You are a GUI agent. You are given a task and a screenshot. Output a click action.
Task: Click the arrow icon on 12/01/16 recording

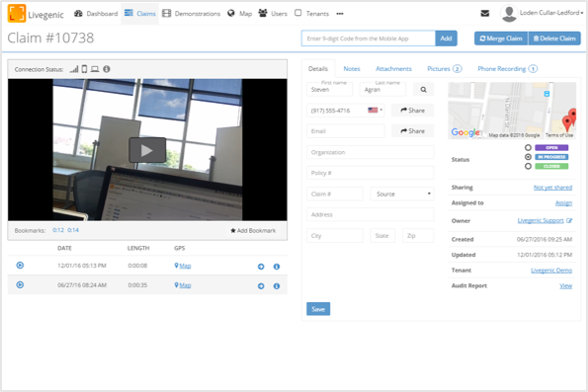click(261, 267)
